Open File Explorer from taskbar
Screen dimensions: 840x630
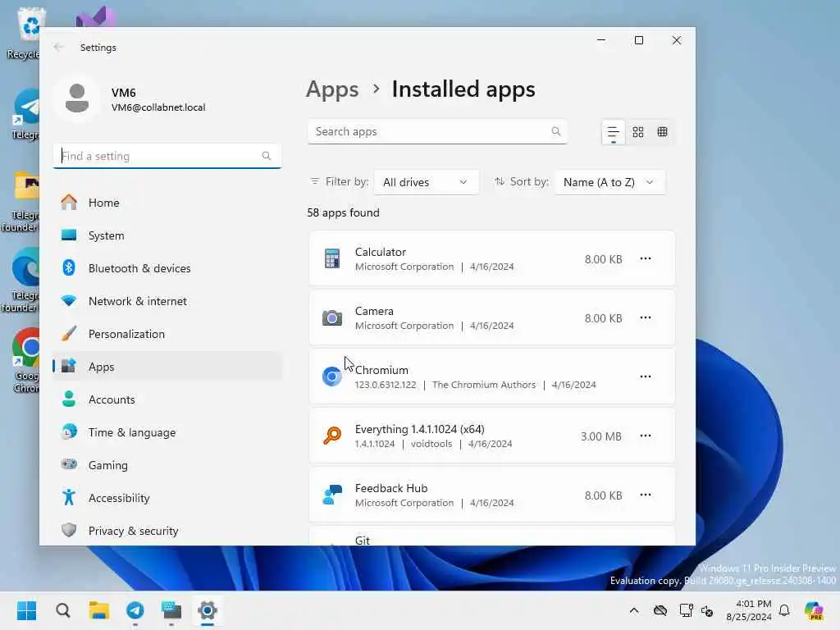[x=99, y=610]
